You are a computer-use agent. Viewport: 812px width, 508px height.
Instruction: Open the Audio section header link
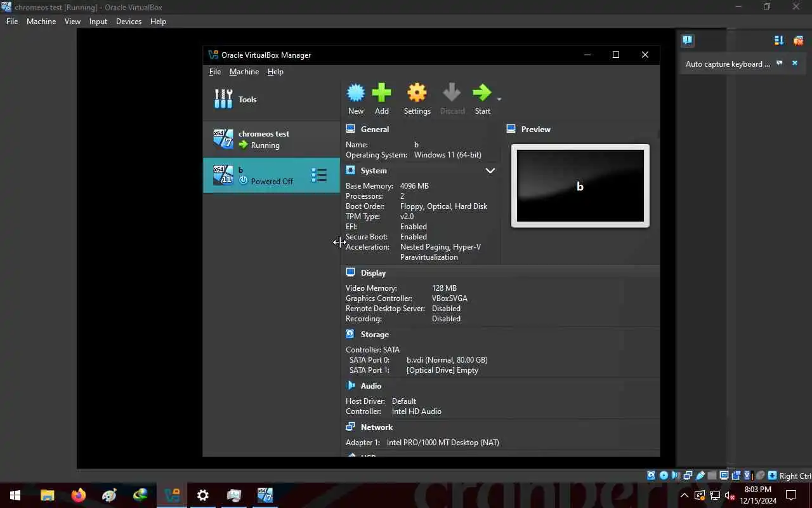(x=371, y=386)
